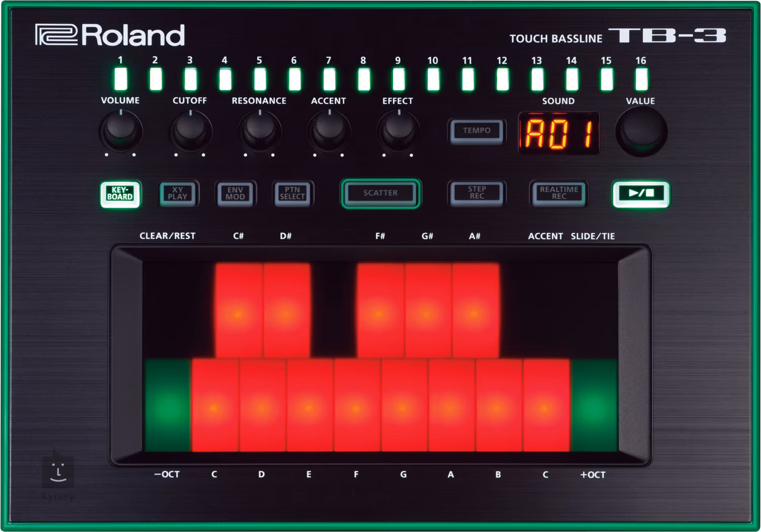Viewport: 761px width, 532px height.
Task: Tap the F# key pad
Action: click(380, 310)
